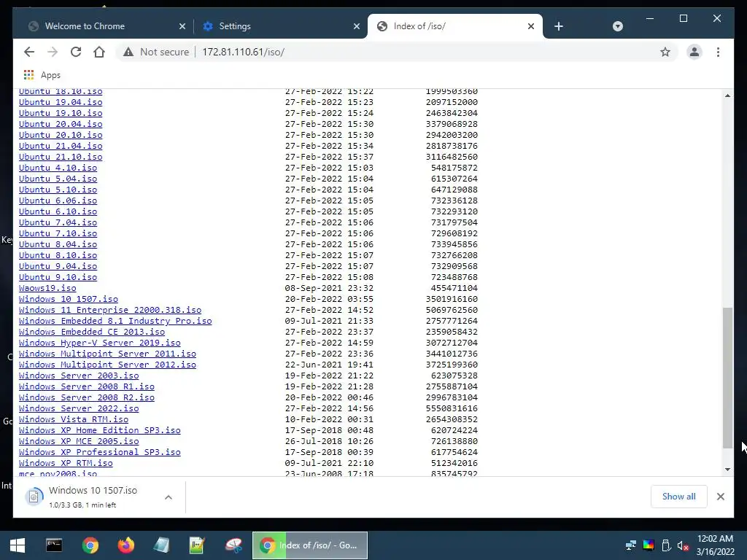The height and width of the screenshot is (560, 747).
Task: Download Windows XP Home Edition SP3.iso
Action: coord(99,430)
